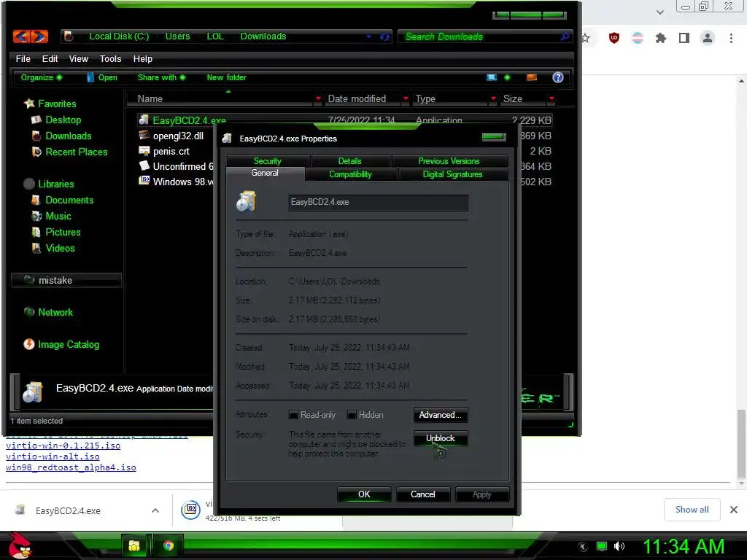747x560 pixels.
Task: Click the Forward navigation arrow in Explorer
Action: 39,36
